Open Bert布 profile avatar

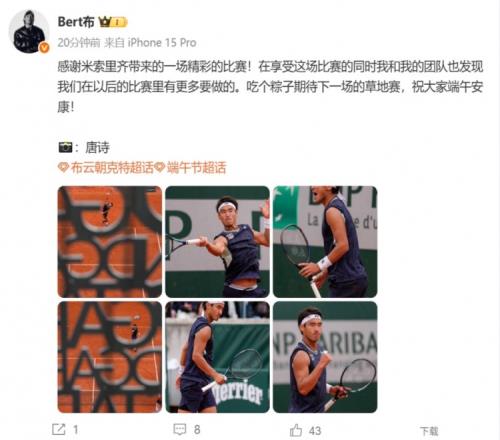(29, 31)
